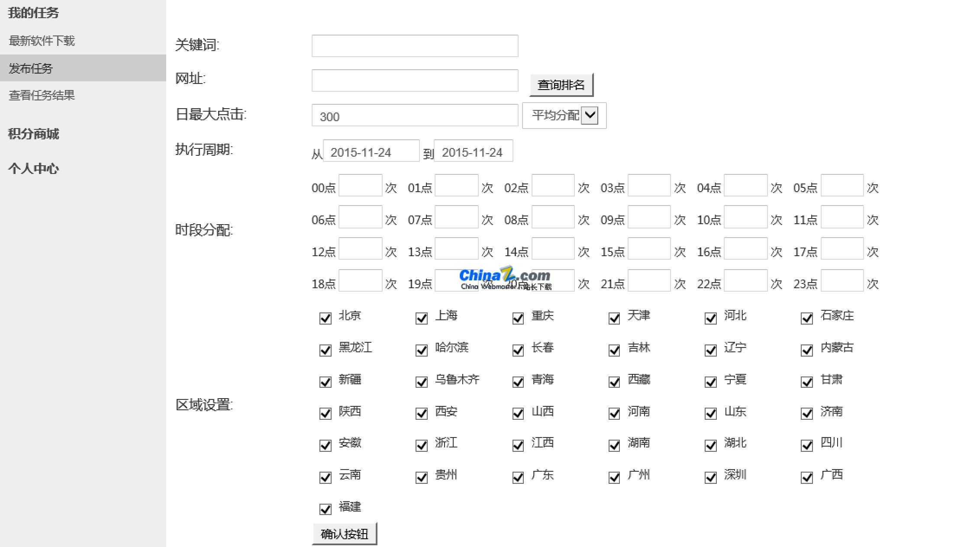980x547 pixels.
Task: Click the 11点 count input box
Action: coord(842,217)
